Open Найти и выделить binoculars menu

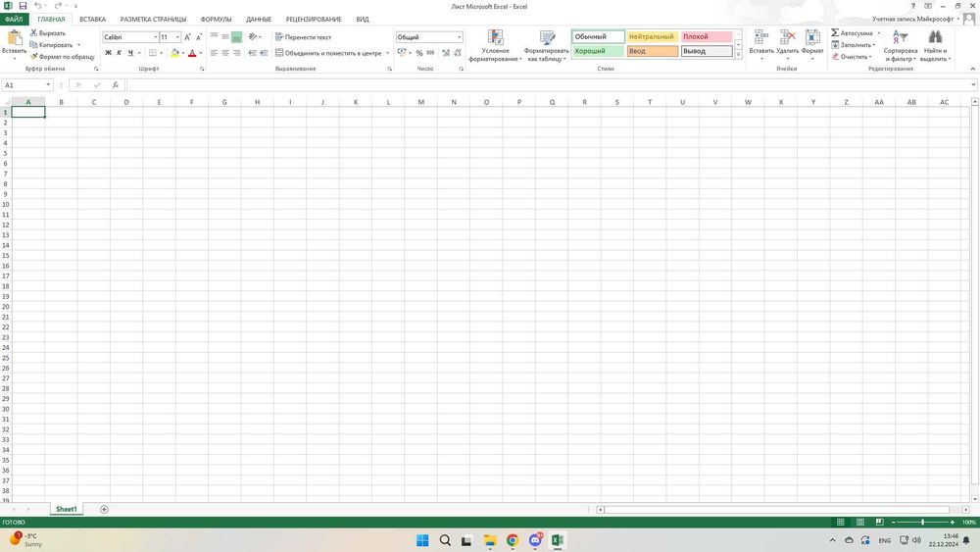pos(936,46)
